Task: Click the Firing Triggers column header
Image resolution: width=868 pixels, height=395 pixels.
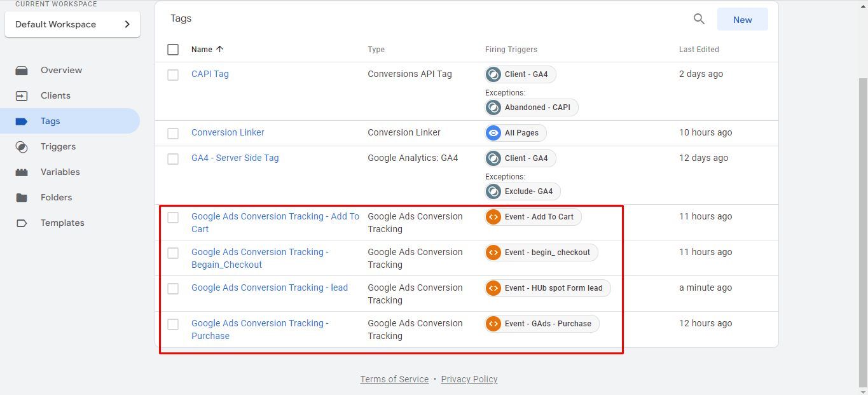Action: 511,50
